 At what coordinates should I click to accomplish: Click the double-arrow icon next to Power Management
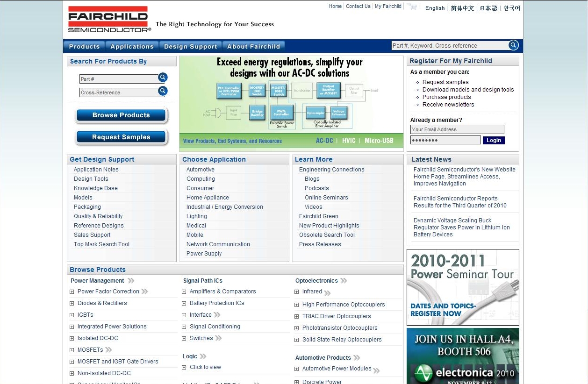131,281
